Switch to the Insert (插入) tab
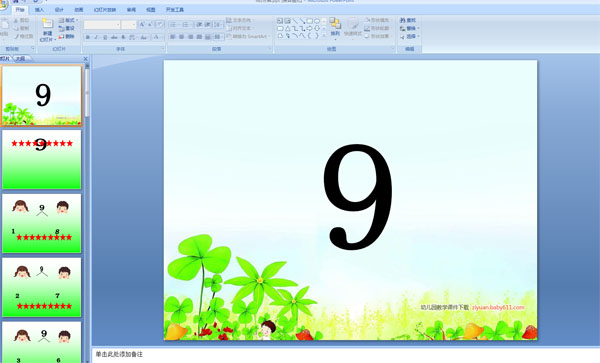The width and height of the screenshot is (600, 363). (x=39, y=10)
